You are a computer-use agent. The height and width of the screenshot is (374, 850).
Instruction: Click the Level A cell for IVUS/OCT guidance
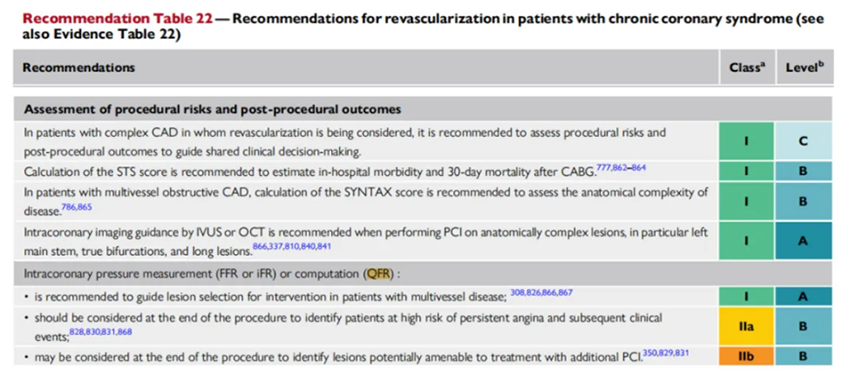click(803, 241)
